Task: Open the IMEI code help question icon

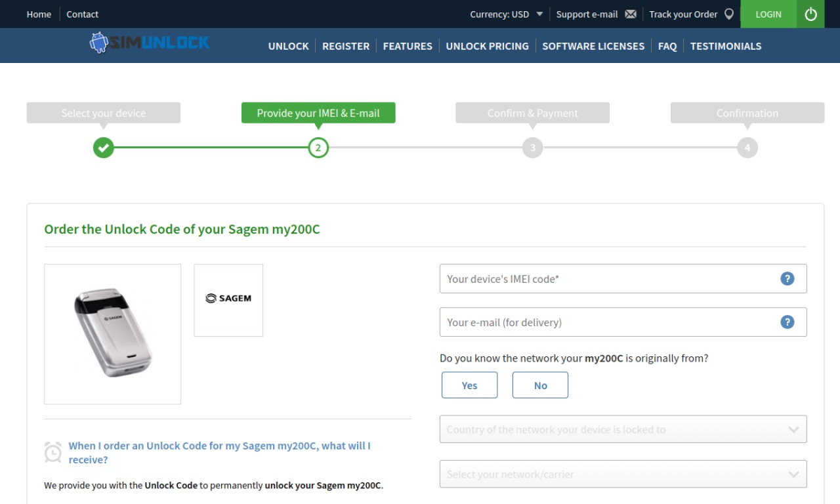Action: (x=787, y=278)
